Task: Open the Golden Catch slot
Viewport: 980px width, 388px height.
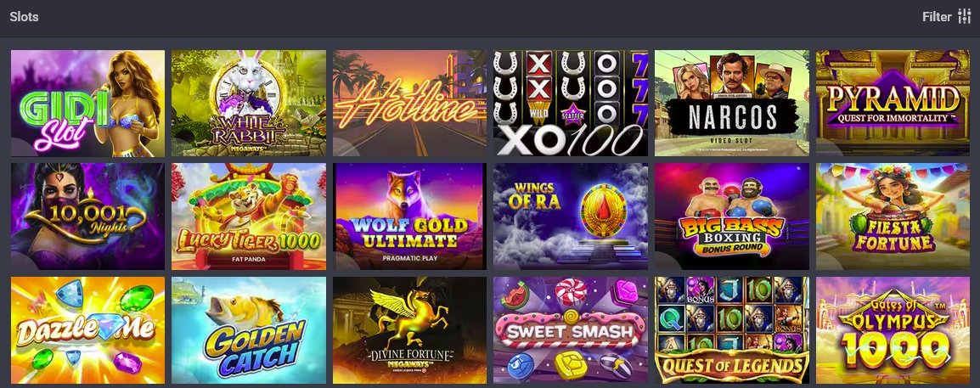Action: coord(249,330)
